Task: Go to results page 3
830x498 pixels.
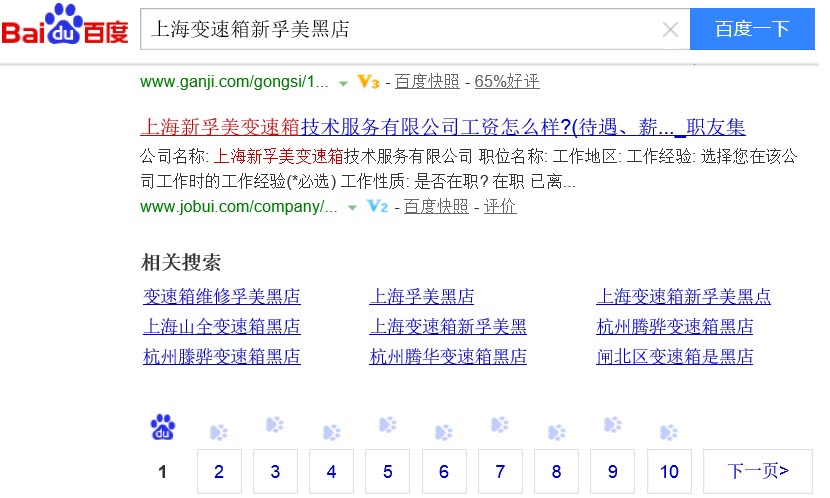Action: point(275,472)
